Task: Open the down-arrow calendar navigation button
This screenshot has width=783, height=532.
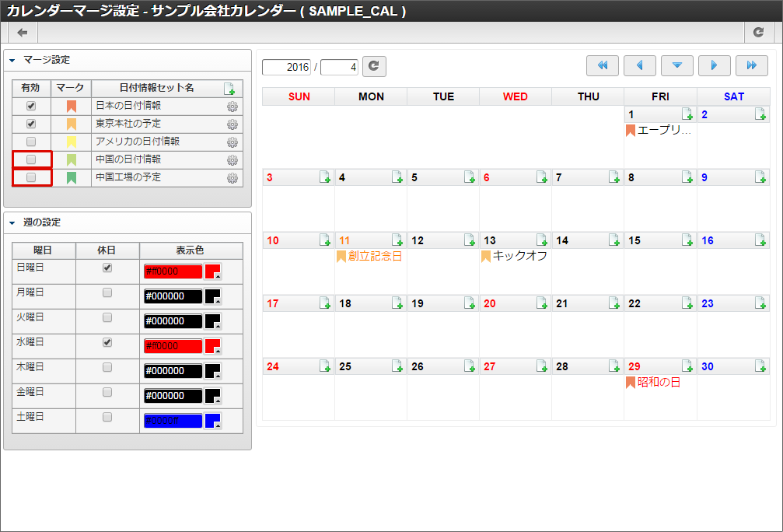Action: (676, 65)
